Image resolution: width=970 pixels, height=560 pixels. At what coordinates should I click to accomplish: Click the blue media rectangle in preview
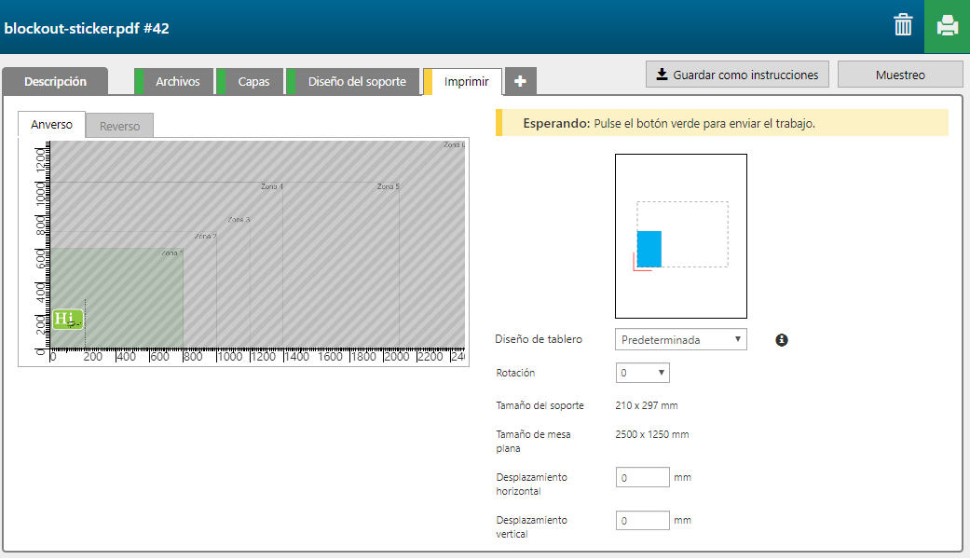pos(649,249)
